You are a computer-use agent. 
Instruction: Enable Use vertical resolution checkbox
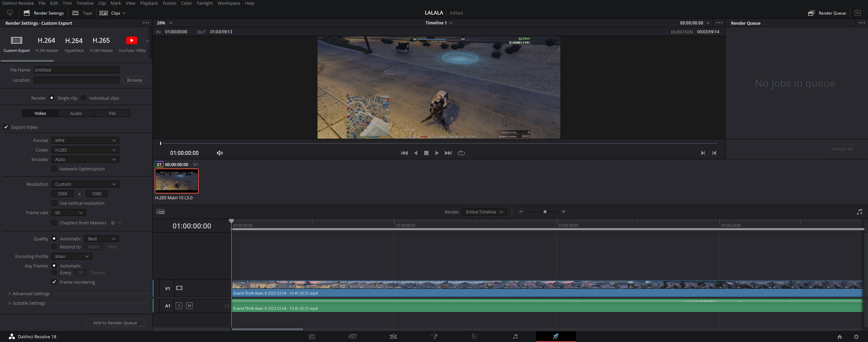click(54, 203)
